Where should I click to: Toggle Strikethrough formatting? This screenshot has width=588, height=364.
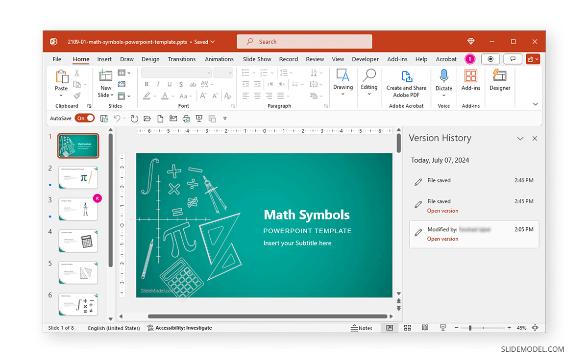(x=193, y=84)
